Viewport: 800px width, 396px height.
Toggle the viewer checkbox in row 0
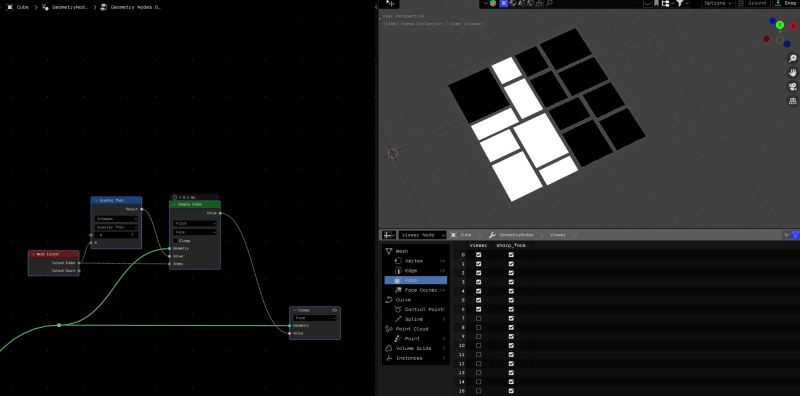[478, 255]
